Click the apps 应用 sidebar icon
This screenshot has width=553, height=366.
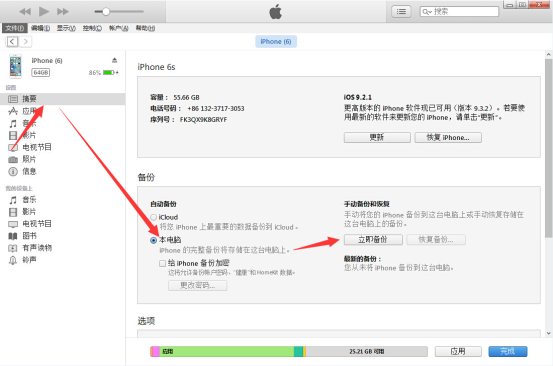(x=13, y=111)
